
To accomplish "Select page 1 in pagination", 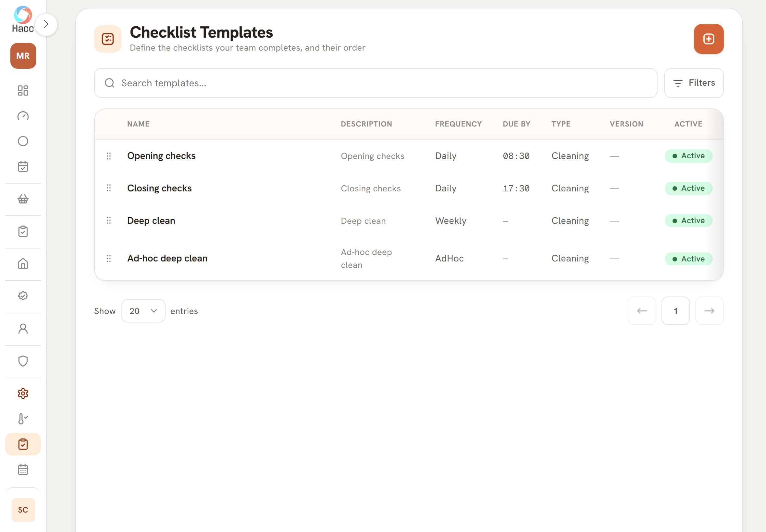I will 675,311.
